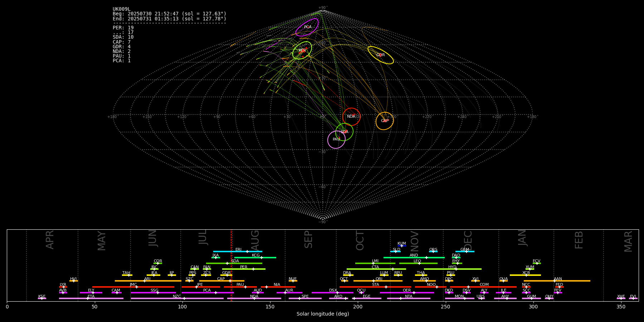This screenshot has height=322, width=644.
Task: Select the Beg: 20250730 21:52:47 line
Action: [x=170, y=14]
